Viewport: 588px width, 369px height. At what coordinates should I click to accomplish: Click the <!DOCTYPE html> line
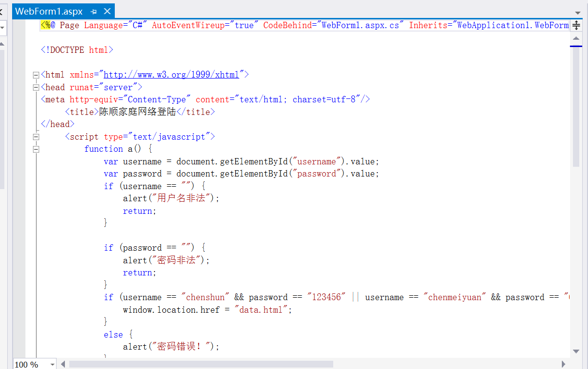[x=77, y=50]
